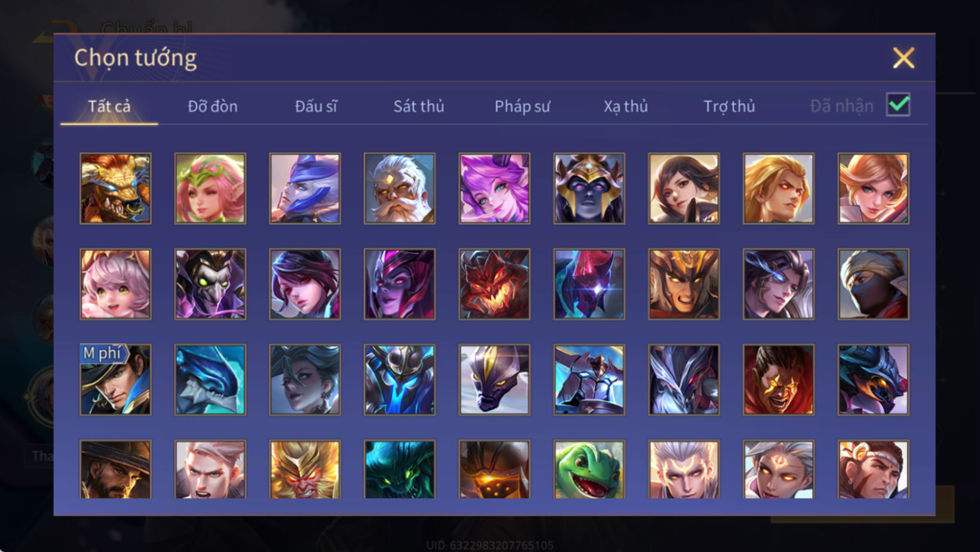Select the golden lion beast hero portrait

click(x=116, y=189)
